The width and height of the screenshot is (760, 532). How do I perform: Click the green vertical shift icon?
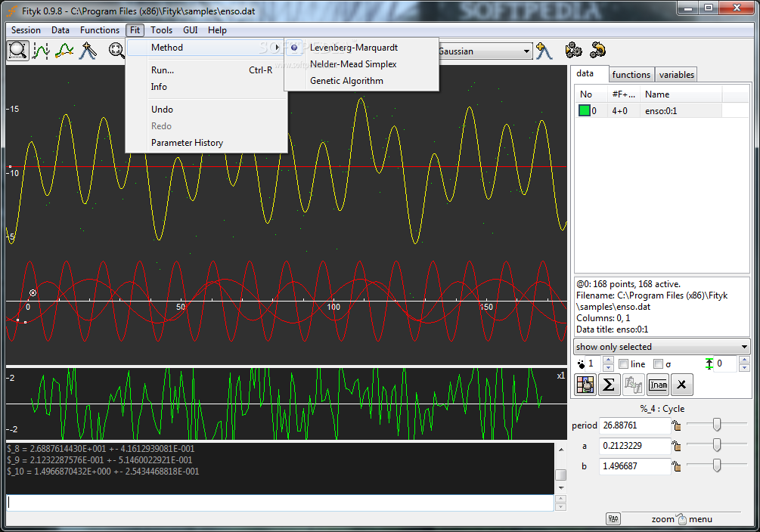pyautogui.click(x=709, y=363)
